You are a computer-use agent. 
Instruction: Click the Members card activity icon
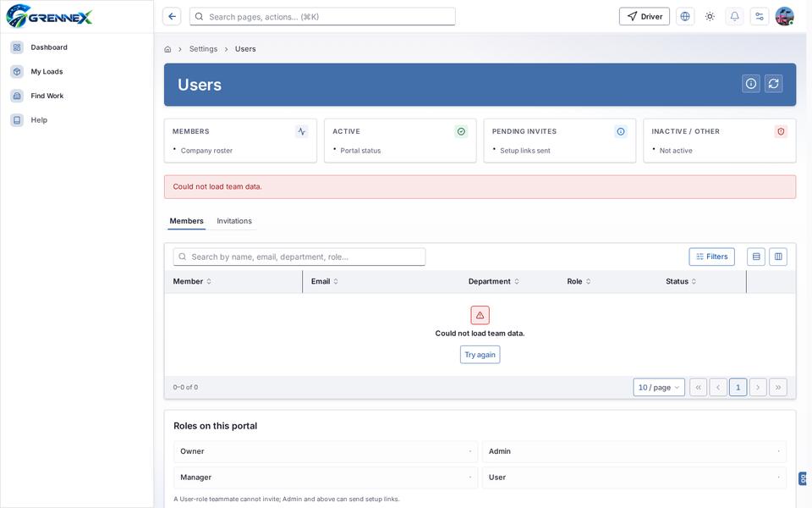coord(302,132)
